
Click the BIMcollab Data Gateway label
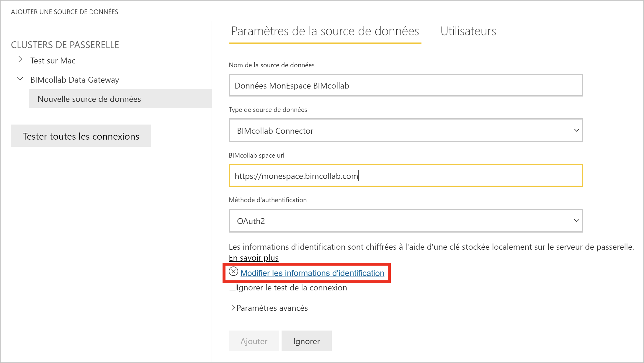pos(75,80)
